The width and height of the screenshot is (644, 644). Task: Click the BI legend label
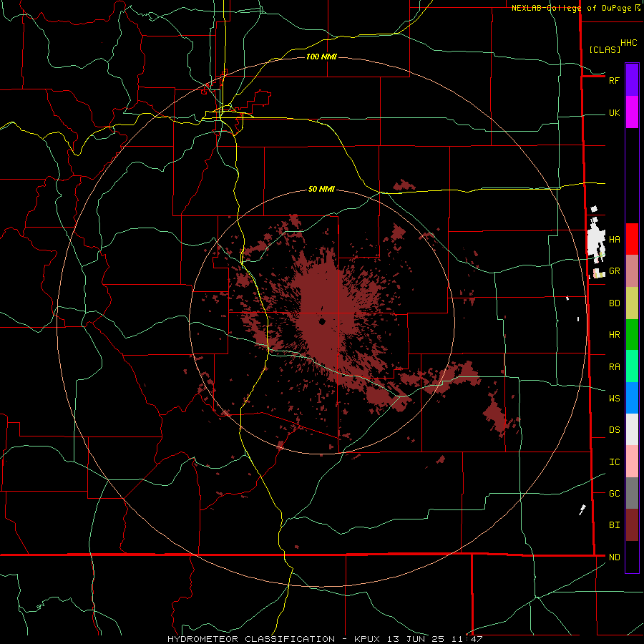[614, 525]
